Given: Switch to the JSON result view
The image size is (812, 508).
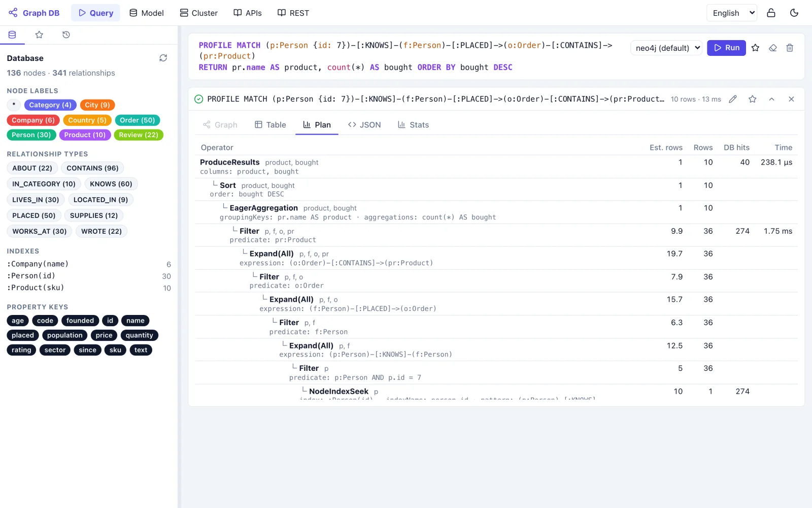Looking at the screenshot, I should click(364, 125).
